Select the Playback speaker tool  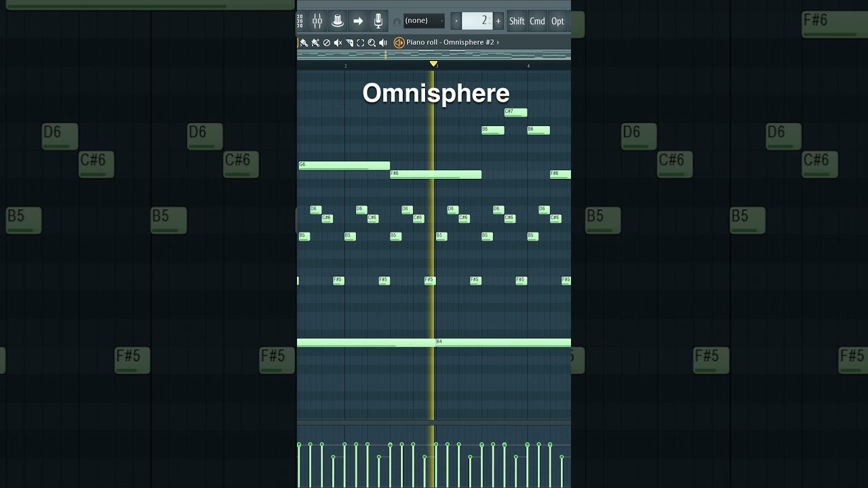point(383,43)
